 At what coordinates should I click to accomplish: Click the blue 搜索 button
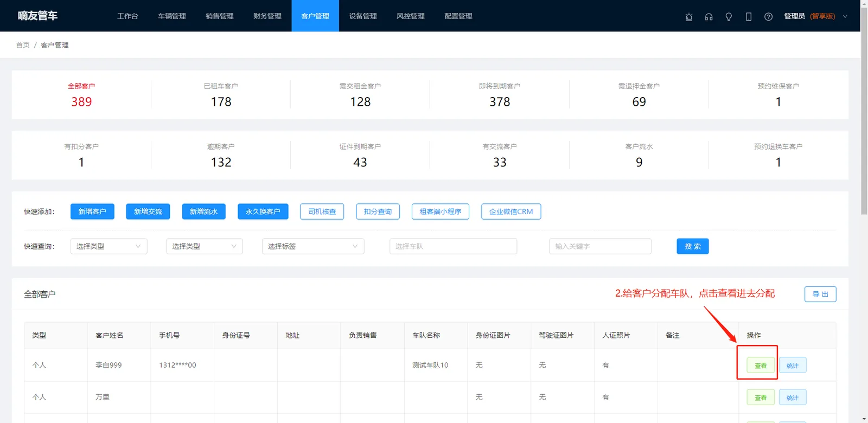tap(693, 246)
